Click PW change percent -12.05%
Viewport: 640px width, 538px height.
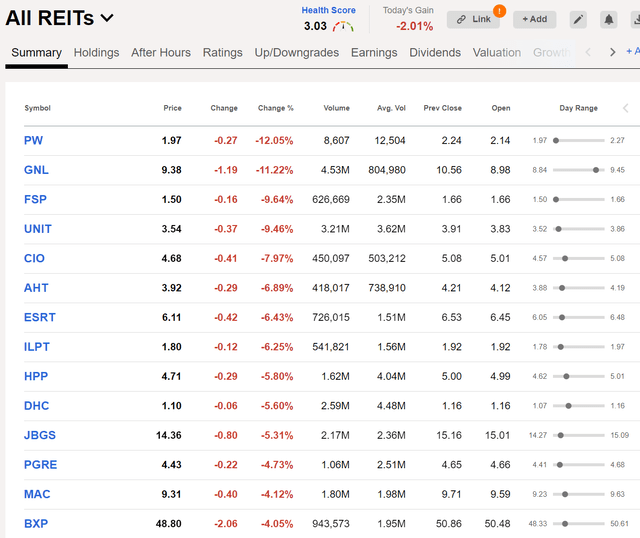(x=274, y=140)
